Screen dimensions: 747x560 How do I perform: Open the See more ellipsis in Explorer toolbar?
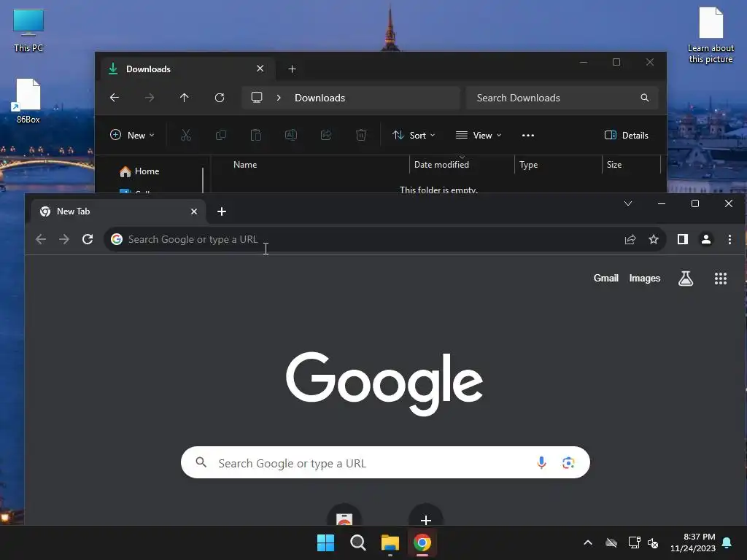[x=528, y=135]
